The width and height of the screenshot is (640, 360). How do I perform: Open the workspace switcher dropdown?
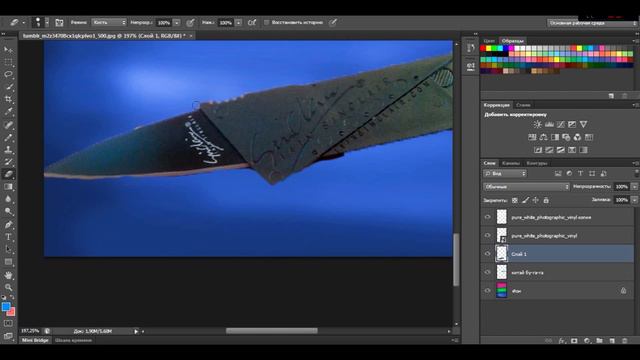[592, 23]
